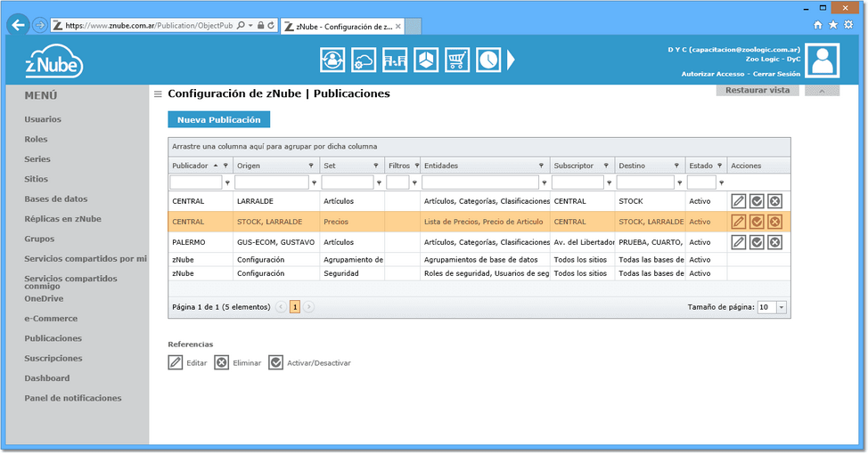Toggle the hamburger menu beside page title

click(158, 94)
